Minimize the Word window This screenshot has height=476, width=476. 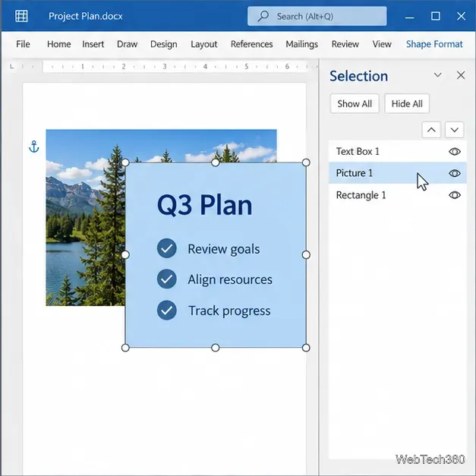point(409,16)
